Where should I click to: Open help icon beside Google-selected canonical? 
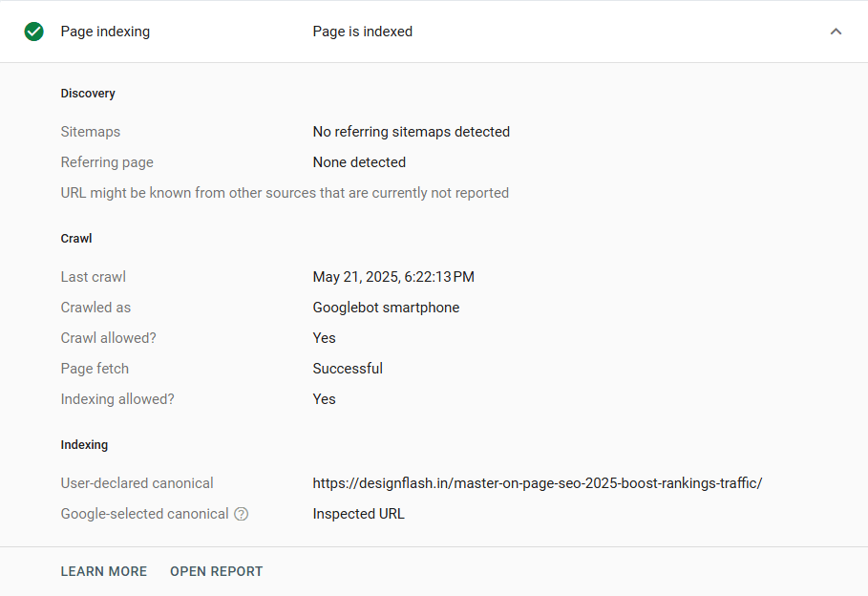point(242,514)
